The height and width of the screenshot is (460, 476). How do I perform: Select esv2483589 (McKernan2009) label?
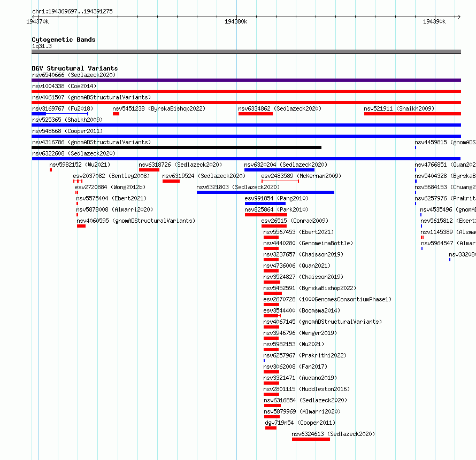(301, 176)
